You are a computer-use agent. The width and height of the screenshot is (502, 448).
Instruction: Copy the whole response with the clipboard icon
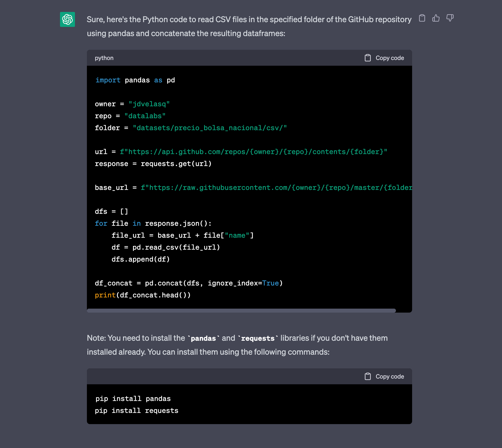click(422, 18)
